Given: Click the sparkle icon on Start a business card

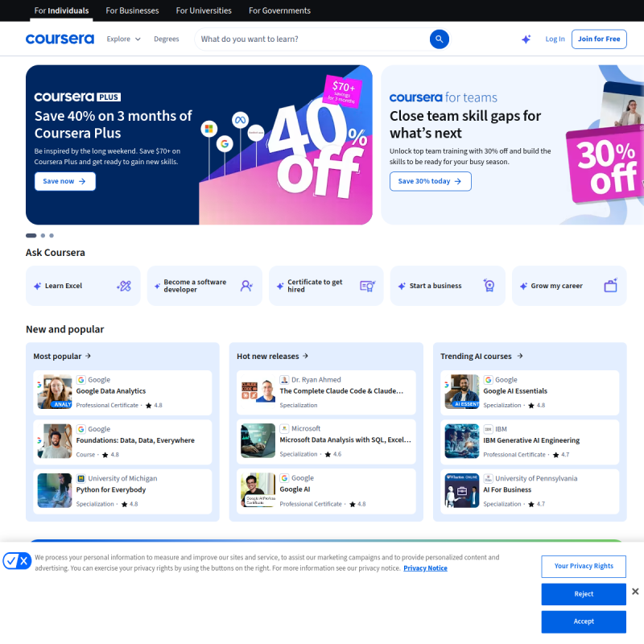Looking at the screenshot, I should point(402,286).
